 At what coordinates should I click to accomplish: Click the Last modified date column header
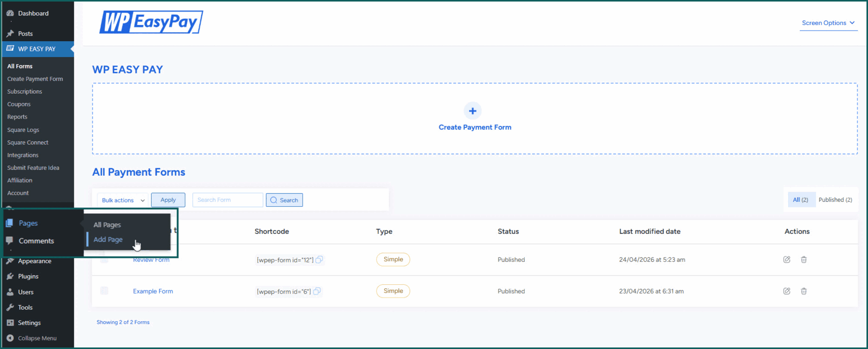[650, 231]
